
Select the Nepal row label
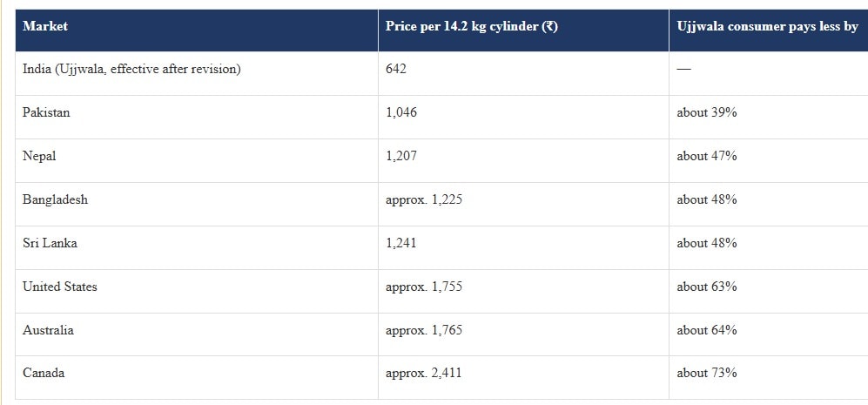39,157
